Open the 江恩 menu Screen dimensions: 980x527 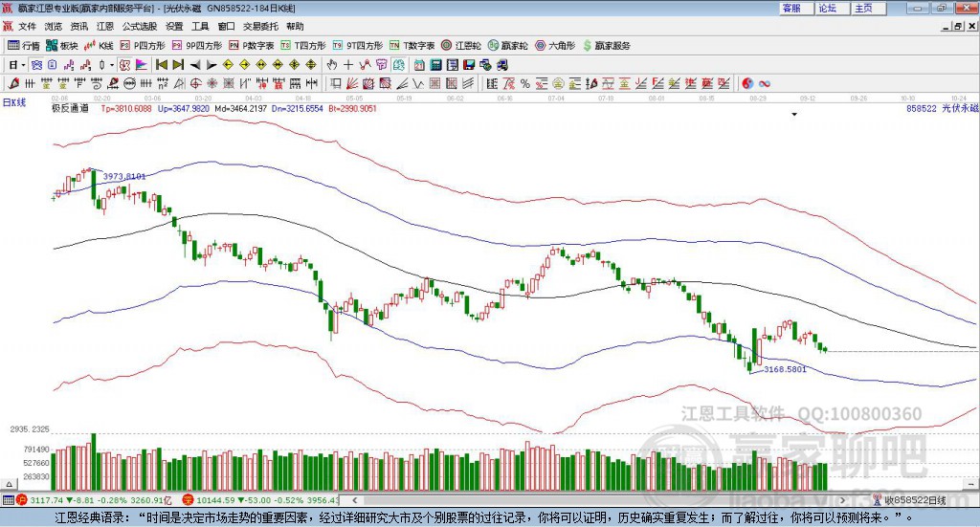coord(105,26)
